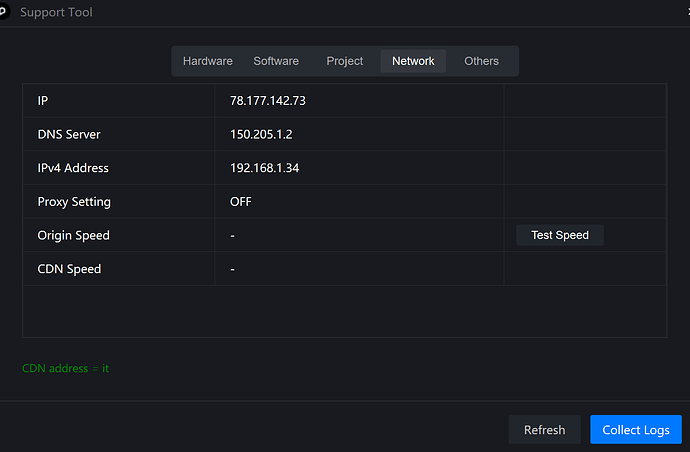690x452 pixels.
Task: Click the Proxy Setting OFF value
Action: (x=241, y=201)
